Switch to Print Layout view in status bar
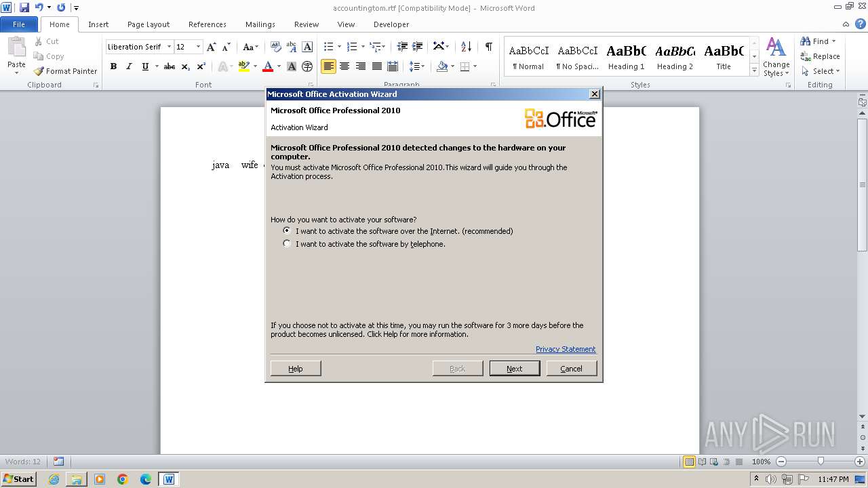The width and height of the screenshot is (868, 488). coord(689,462)
